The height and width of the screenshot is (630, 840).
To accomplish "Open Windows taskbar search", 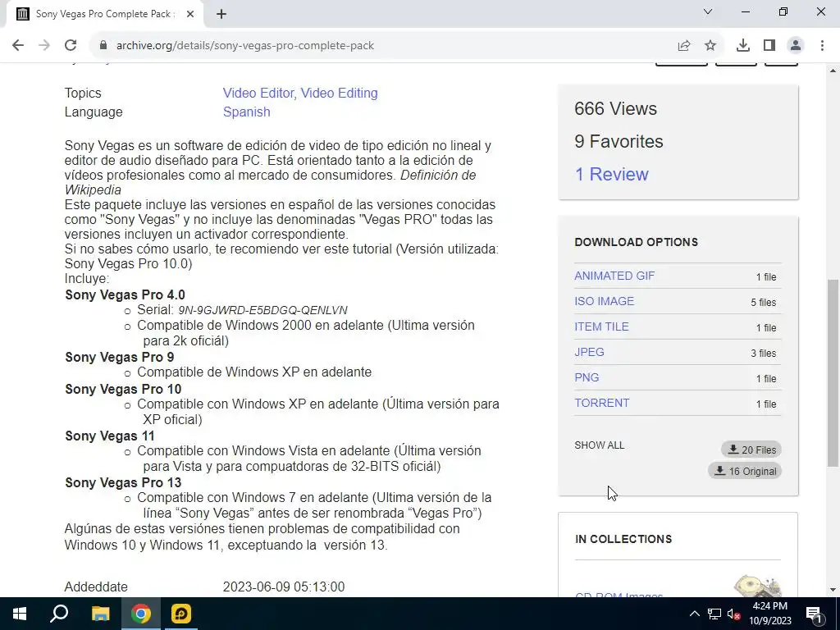I will tap(59, 614).
